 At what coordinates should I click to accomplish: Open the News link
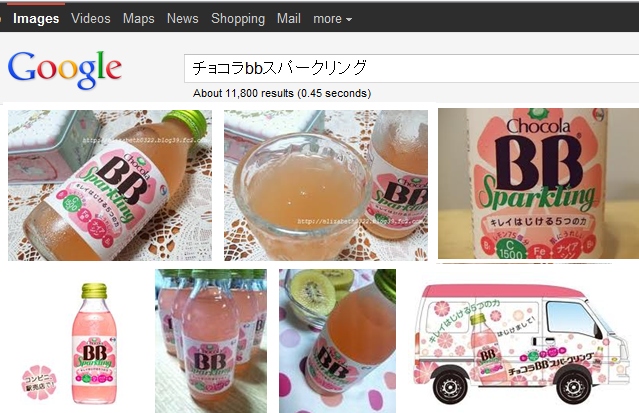183,18
